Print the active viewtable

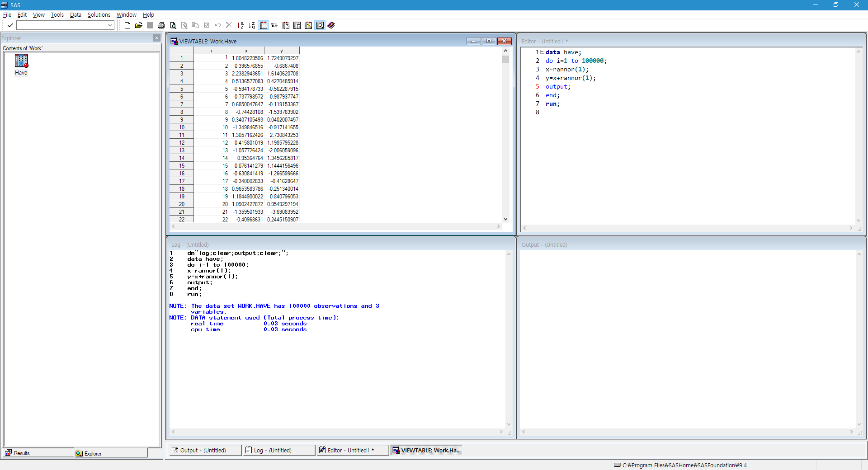[x=161, y=25]
